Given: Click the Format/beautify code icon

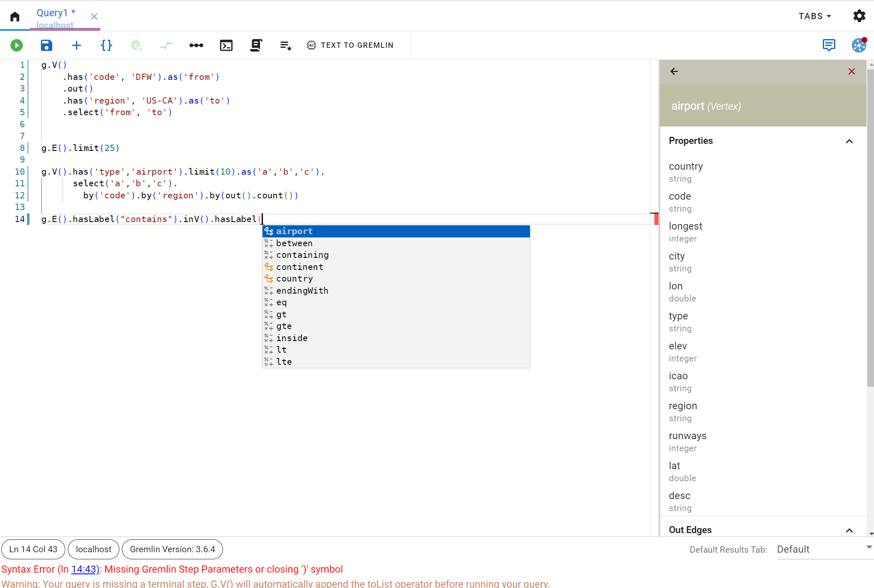Looking at the screenshot, I should [x=106, y=45].
